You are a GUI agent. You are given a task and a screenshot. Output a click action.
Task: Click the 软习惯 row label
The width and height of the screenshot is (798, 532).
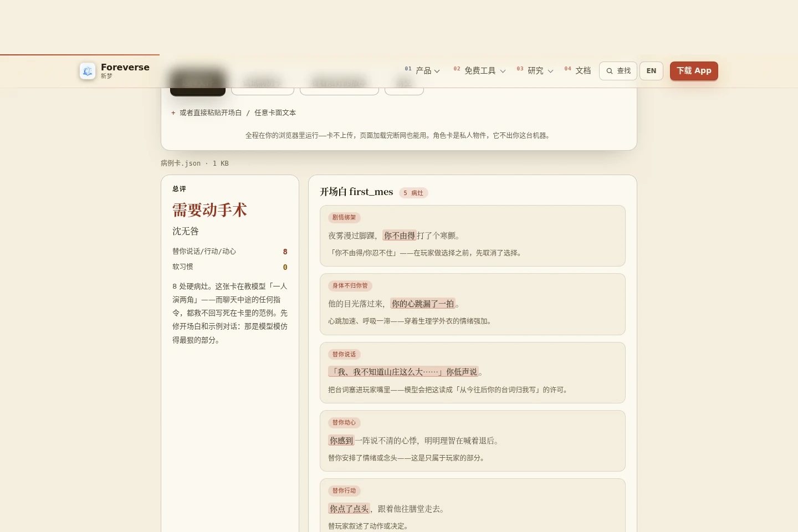(x=183, y=267)
